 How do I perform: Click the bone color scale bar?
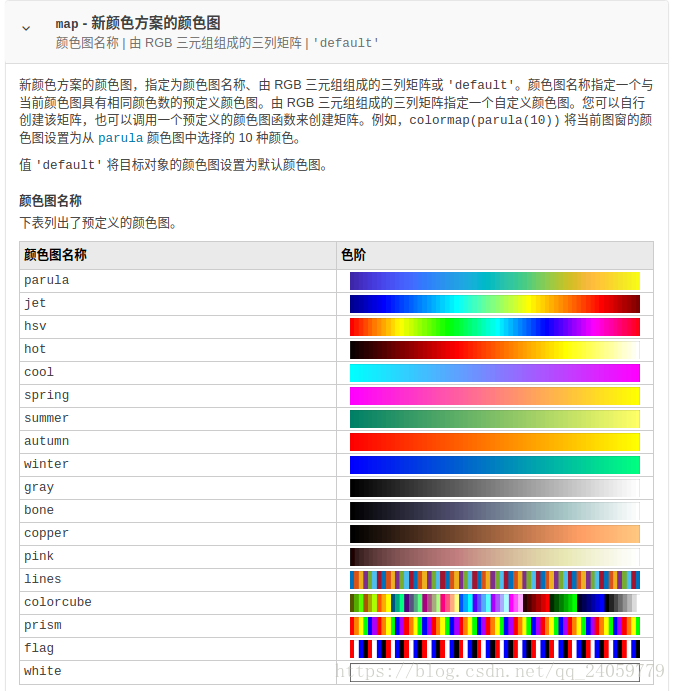(x=494, y=511)
